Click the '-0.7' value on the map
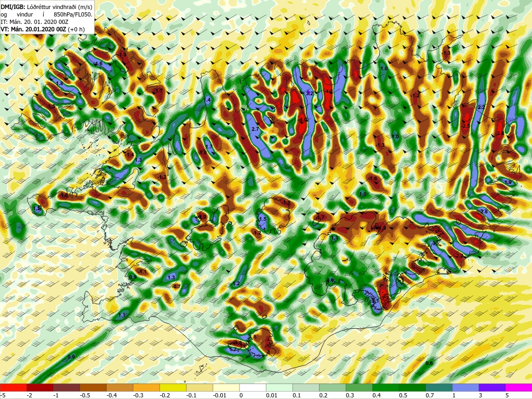This screenshot has width=532, height=399. click(177, 287)
